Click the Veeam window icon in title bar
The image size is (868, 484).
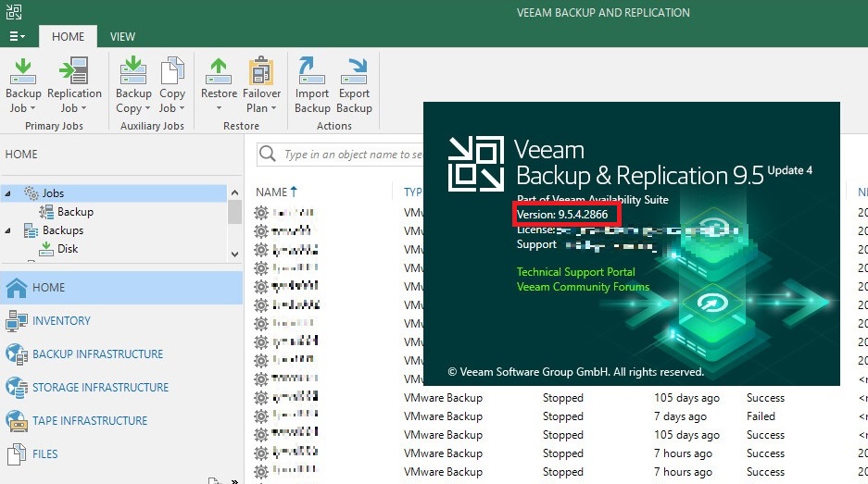[14, 12]
